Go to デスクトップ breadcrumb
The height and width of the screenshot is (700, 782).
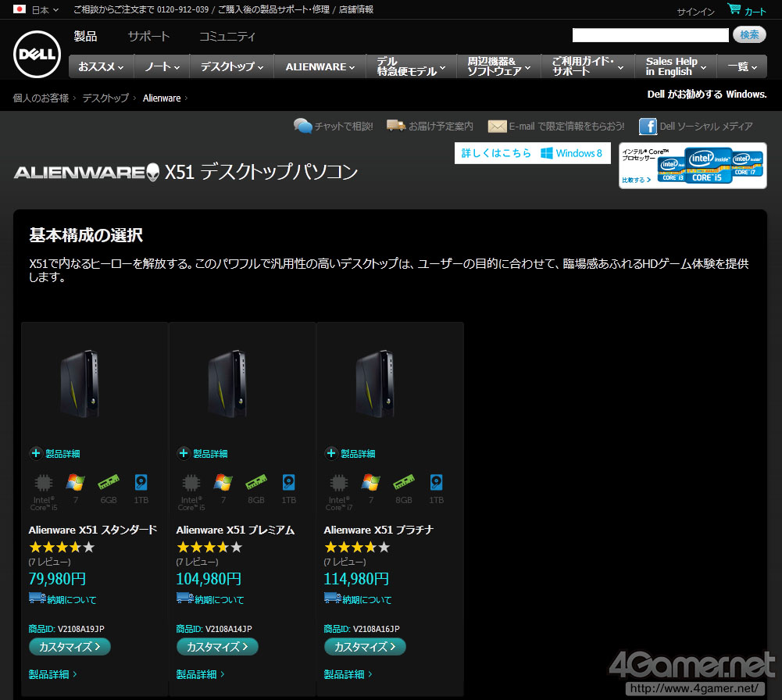[x=105, y=98]
